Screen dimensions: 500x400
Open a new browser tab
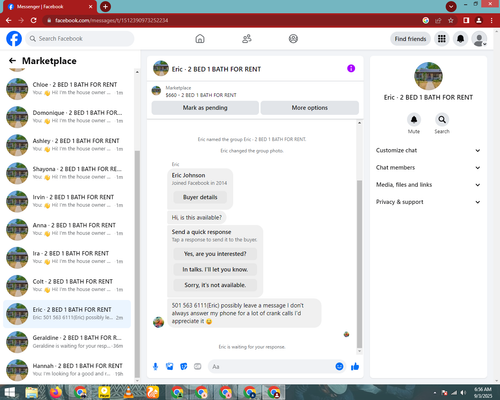(x=105, y=6)
